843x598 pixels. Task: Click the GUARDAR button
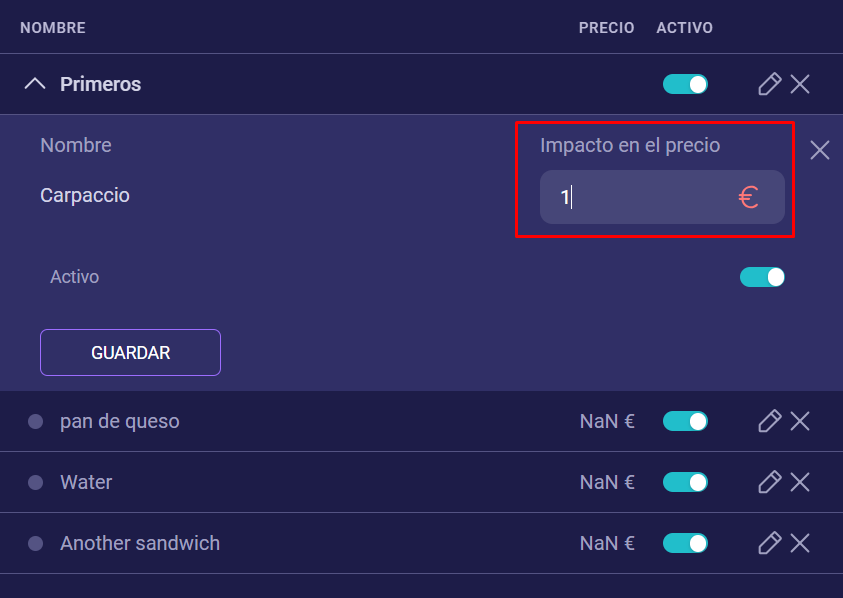tap(130, 352)
